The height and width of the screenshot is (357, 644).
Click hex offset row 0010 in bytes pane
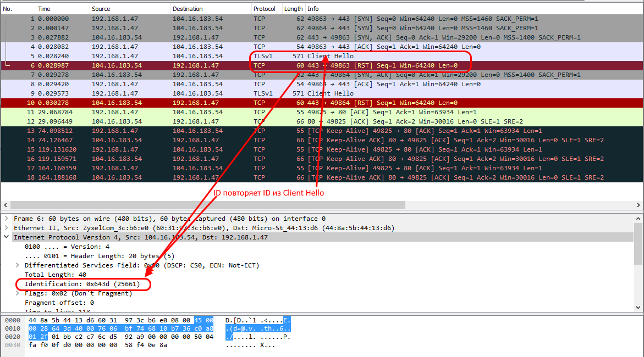pos(12,328)
